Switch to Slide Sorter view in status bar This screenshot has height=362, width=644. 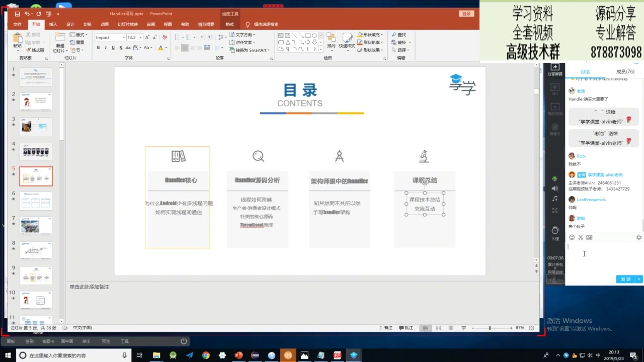click(x=438, y=328)
